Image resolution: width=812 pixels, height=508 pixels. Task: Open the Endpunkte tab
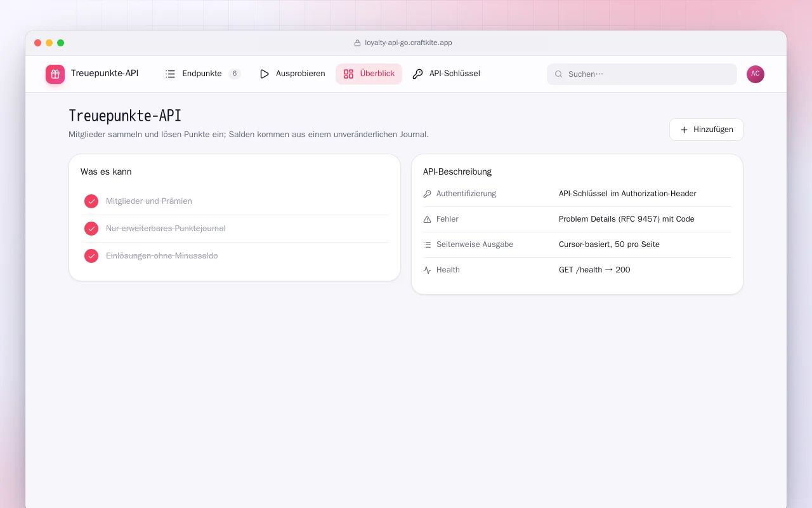(202, 74)
